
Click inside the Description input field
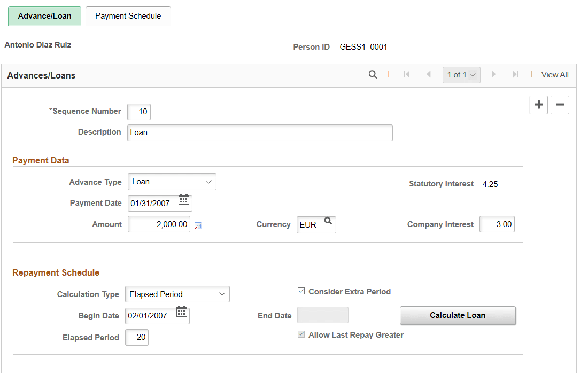(260, 132)
